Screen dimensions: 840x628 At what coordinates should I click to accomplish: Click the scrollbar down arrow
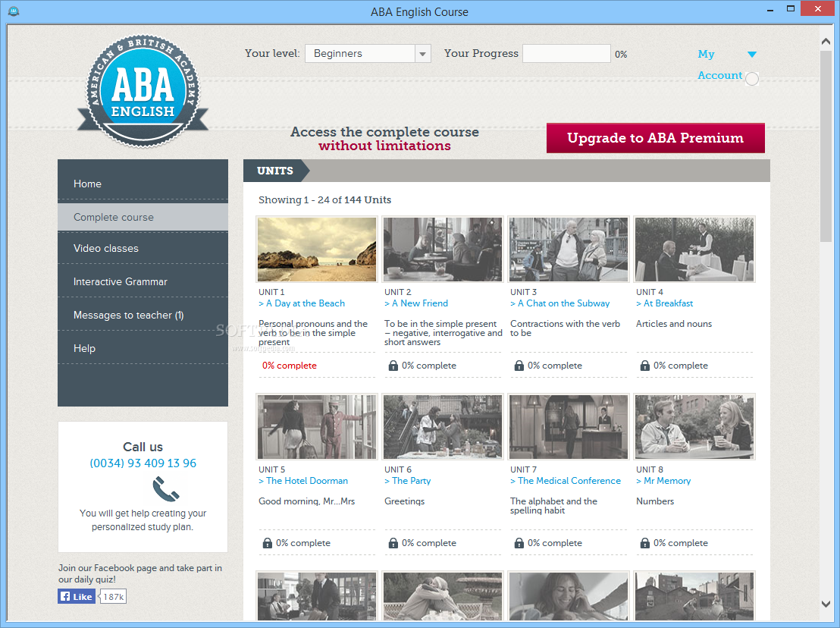pos(826,604)
